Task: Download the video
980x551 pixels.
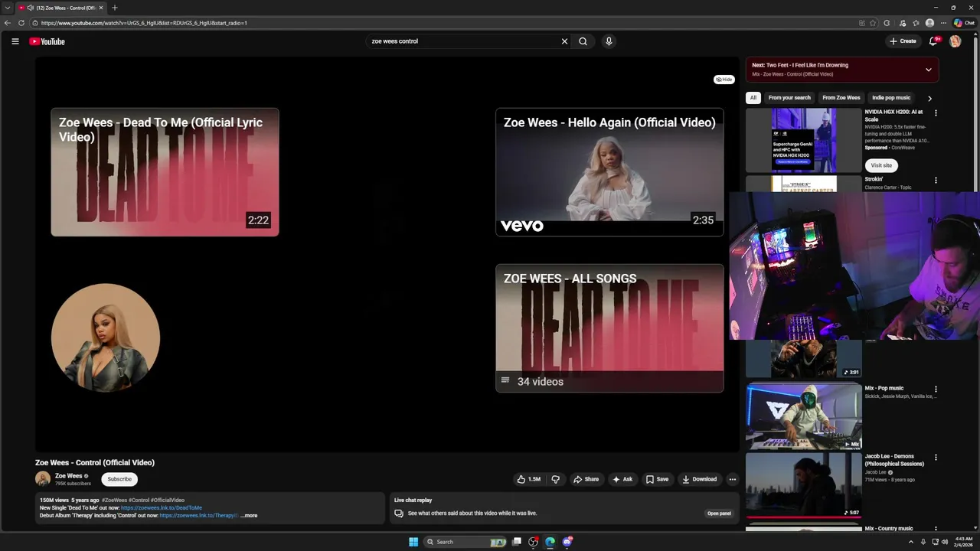Action: coord(700,479)
